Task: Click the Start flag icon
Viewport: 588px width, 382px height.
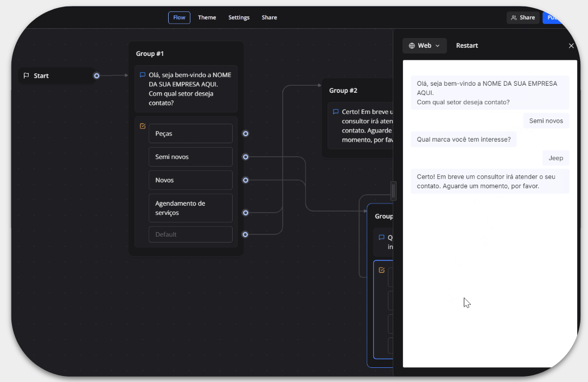Action: [x=27, y=76]
